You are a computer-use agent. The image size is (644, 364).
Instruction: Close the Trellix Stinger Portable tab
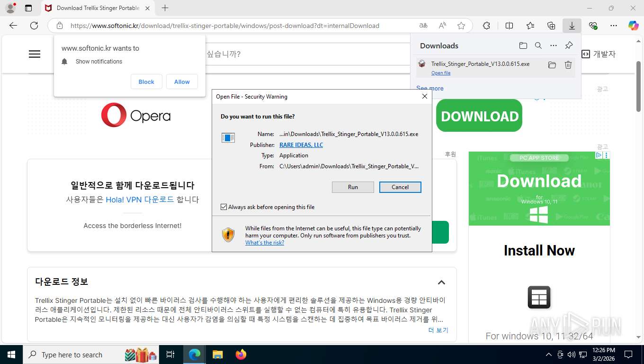pos(147,8)
